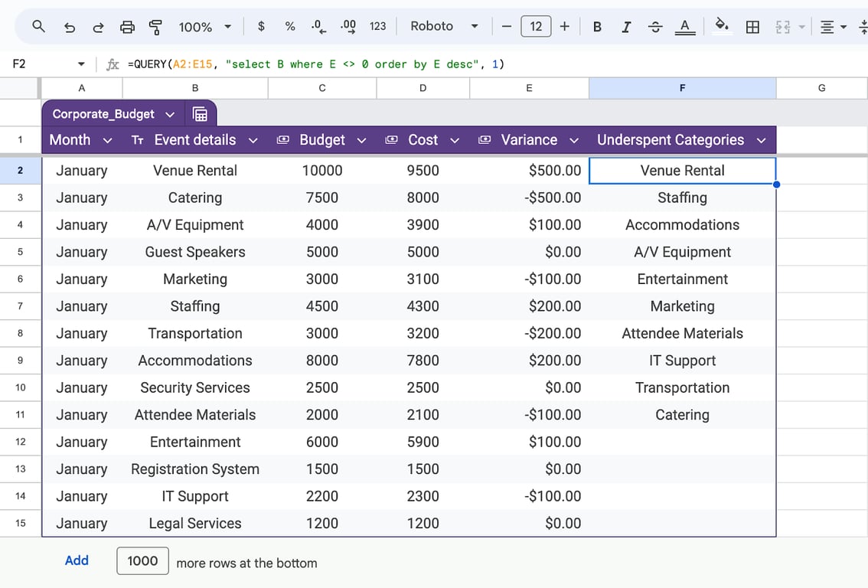Redo the last undone action
The height and width of the screenshot is (588, 868).
click(x=98, y=27)
